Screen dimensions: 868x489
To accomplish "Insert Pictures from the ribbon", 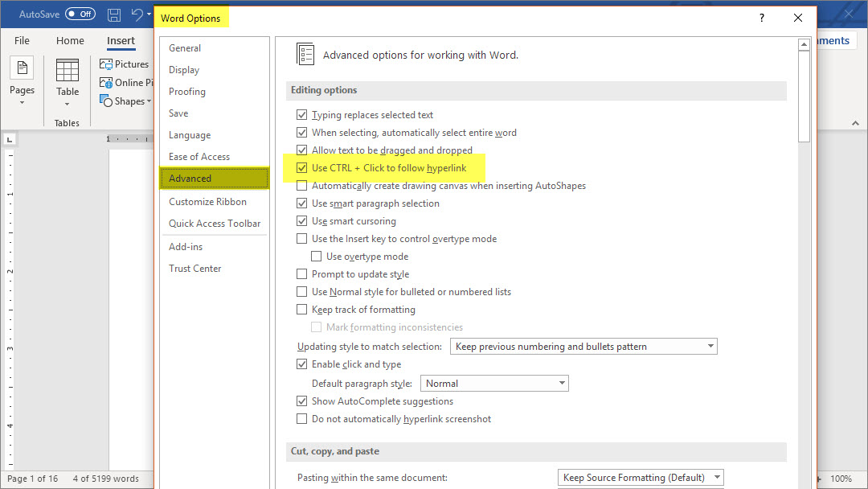I will pos(124,64).
